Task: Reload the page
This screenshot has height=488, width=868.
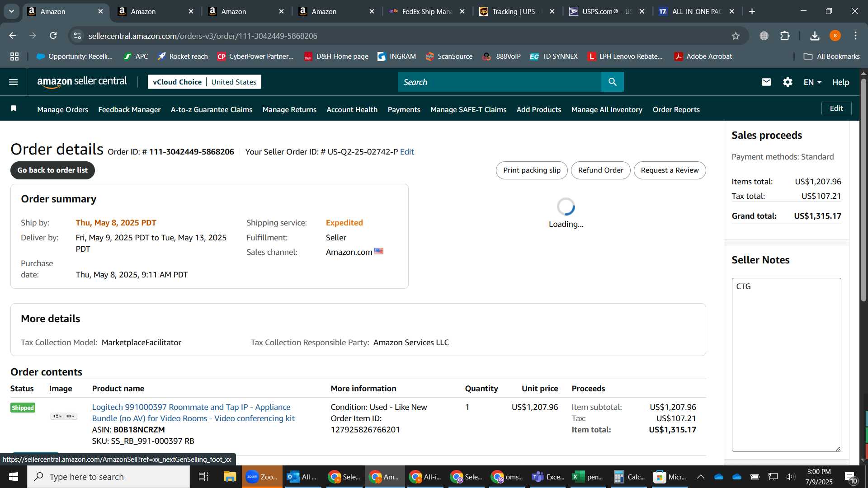Action: 53,36
